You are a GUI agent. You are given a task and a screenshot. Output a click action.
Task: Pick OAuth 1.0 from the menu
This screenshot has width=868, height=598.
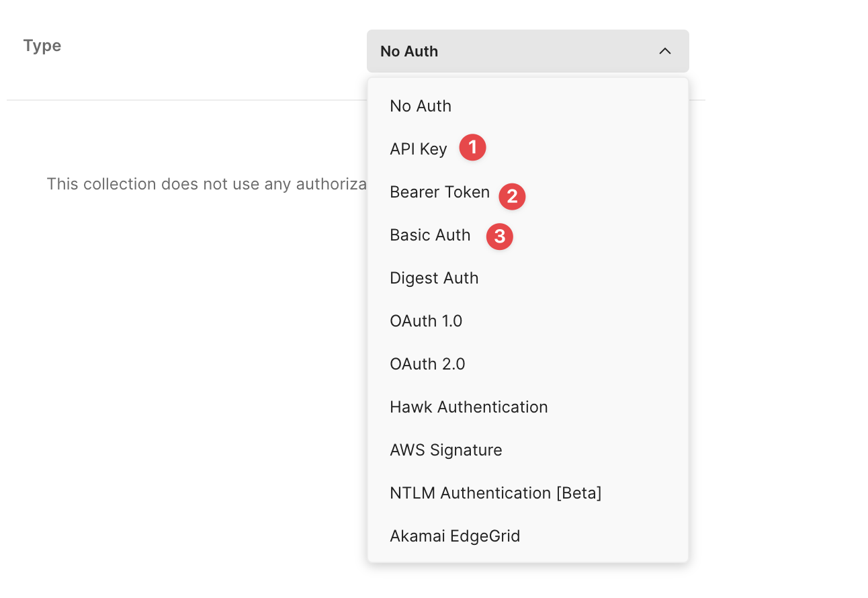click(426, 321)
